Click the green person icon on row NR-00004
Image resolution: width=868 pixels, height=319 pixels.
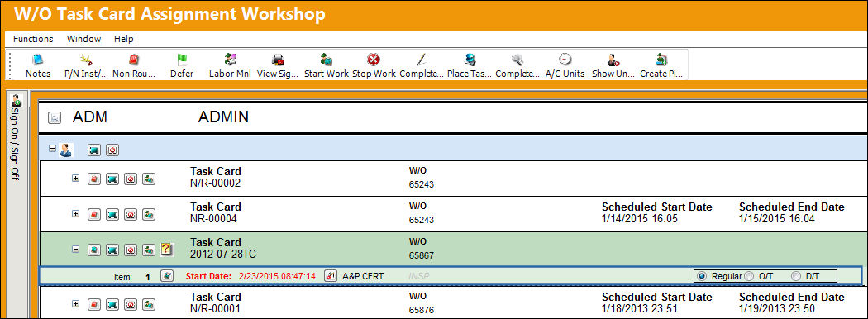[148, 214]
